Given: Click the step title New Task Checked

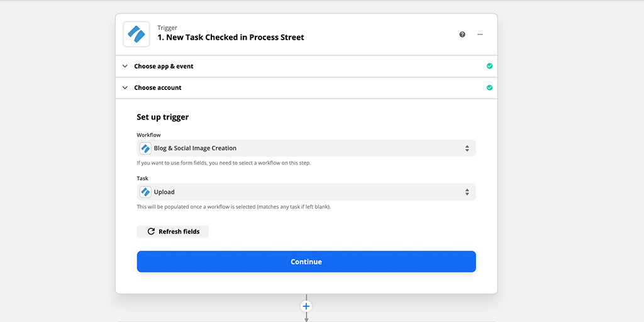Looking at the screenshot, I should coord(231,37).
